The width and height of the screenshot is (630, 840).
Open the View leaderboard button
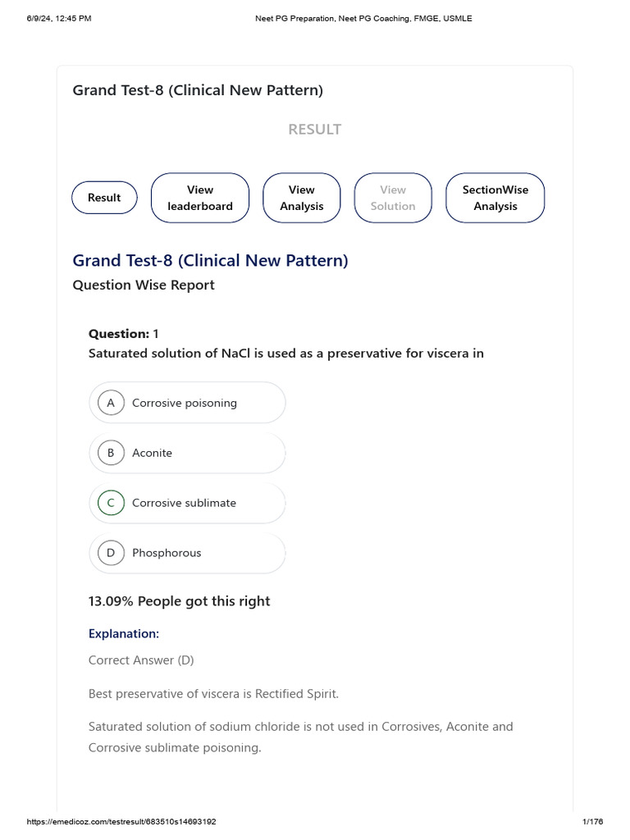pos(200,198)
